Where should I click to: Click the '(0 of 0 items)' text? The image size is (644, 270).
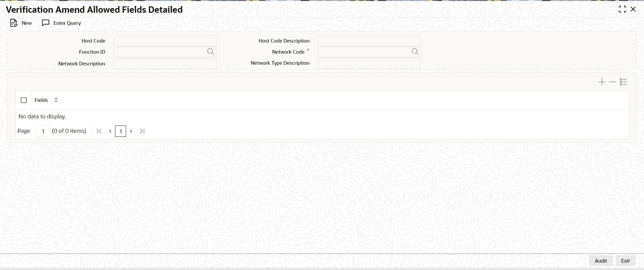(x=69, y=131)
